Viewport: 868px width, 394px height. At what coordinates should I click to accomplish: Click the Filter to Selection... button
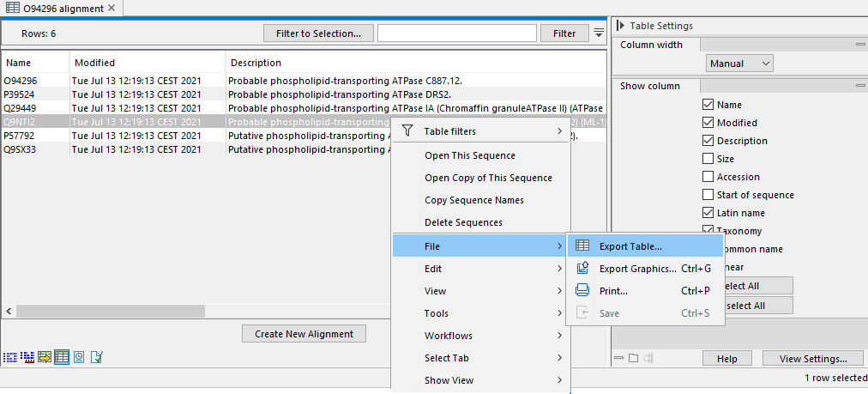318,33
